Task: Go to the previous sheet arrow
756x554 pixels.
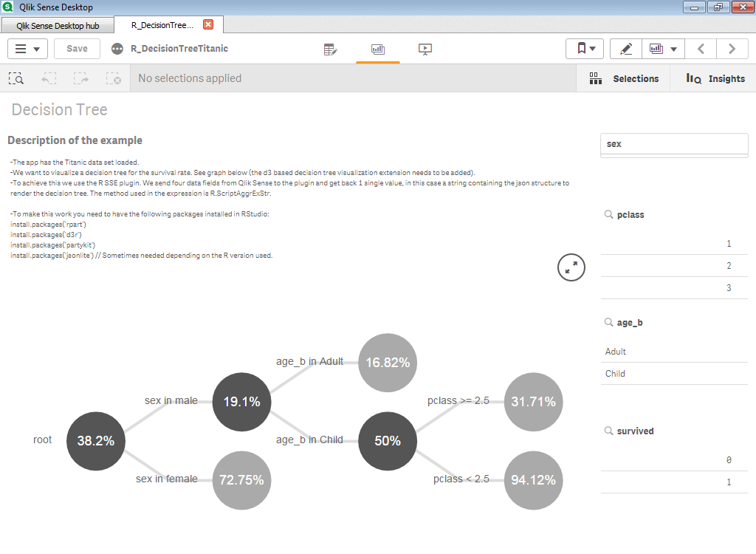Action: (701, 49)
